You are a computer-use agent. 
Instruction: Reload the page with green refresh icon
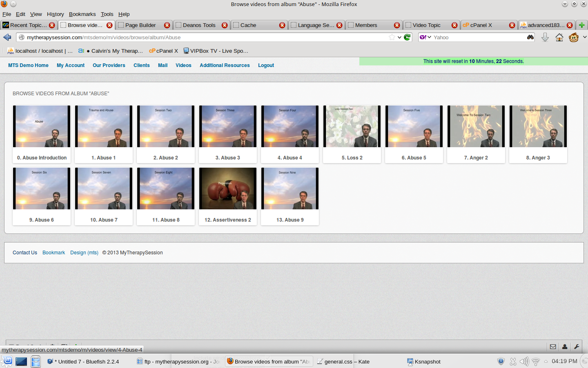[407, 37]
